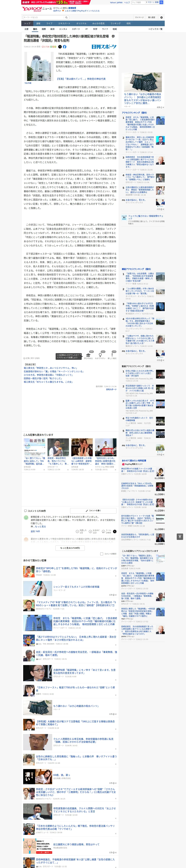React with 新しい視点 exclamation icon

(112, 355)
